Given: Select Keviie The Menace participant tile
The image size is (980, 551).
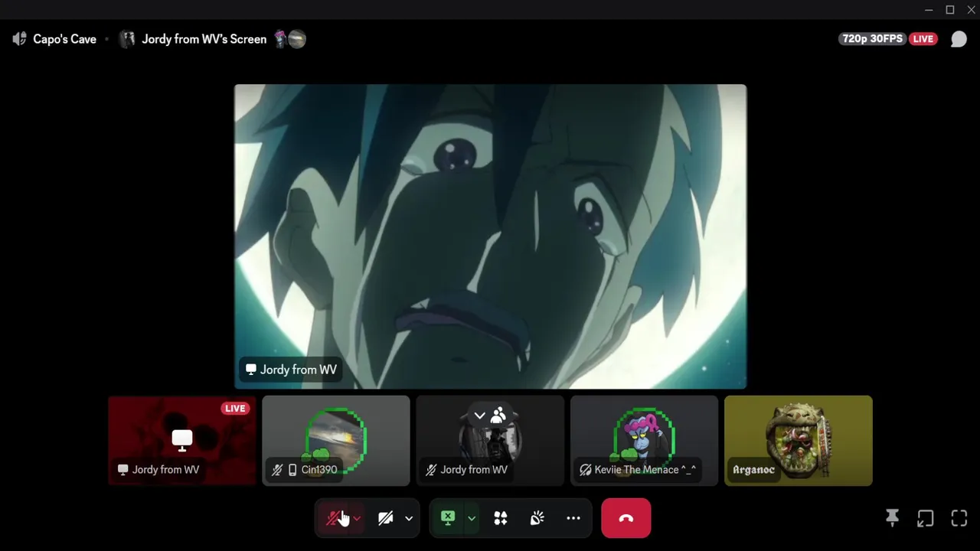Looking at the screenshot, I should click(x=645, y=441).
